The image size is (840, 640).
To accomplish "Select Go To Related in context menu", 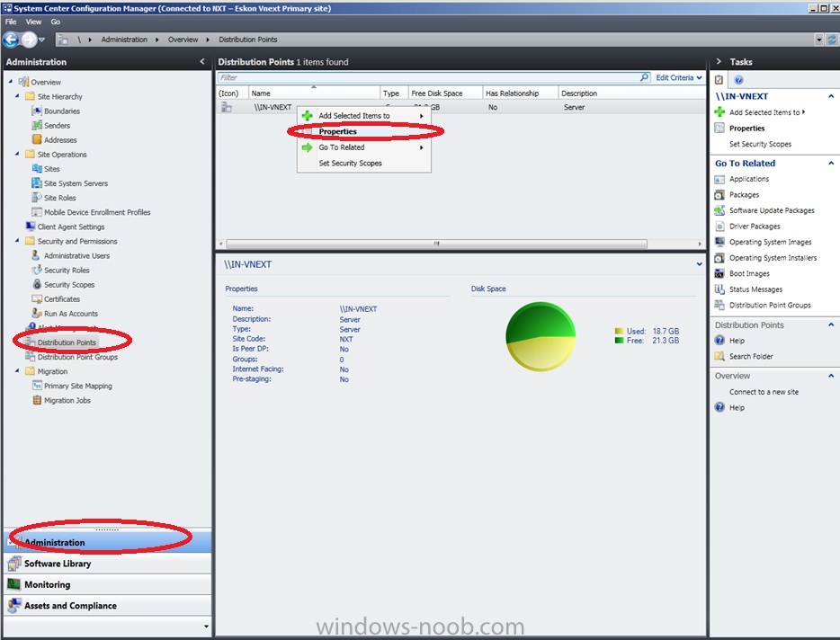I will [363, 147].
